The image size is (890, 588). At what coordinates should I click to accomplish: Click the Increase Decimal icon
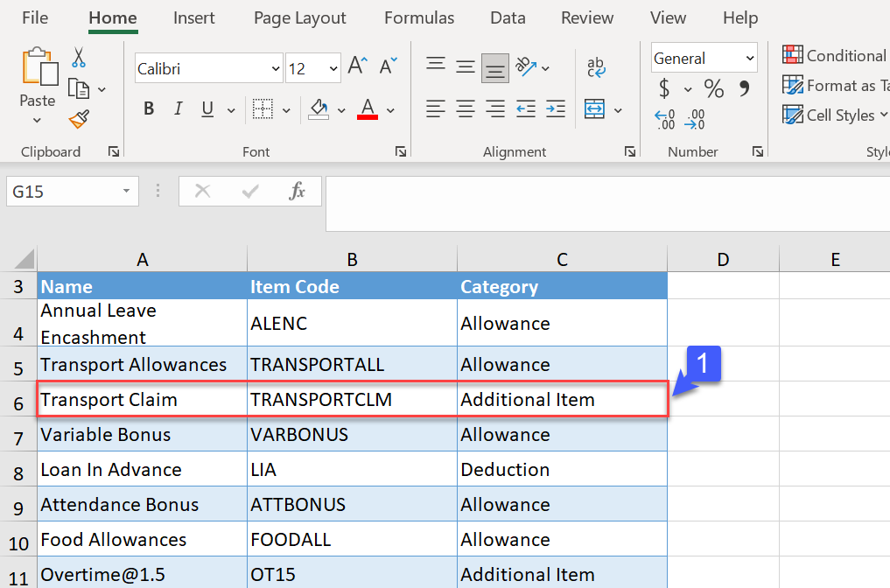pos(665,119)
